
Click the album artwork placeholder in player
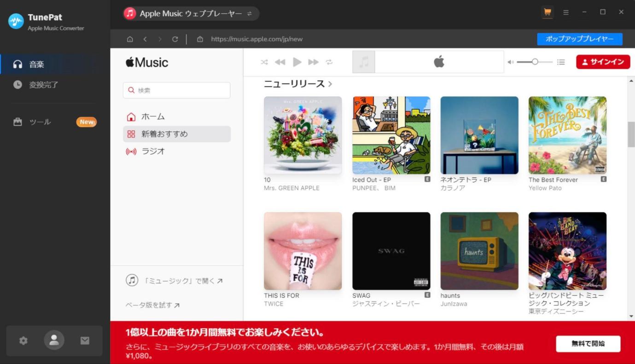364,62
